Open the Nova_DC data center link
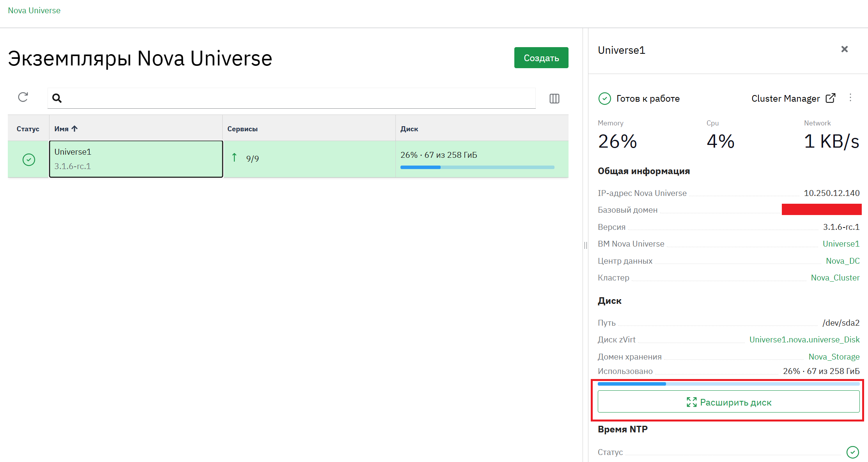 843,261
